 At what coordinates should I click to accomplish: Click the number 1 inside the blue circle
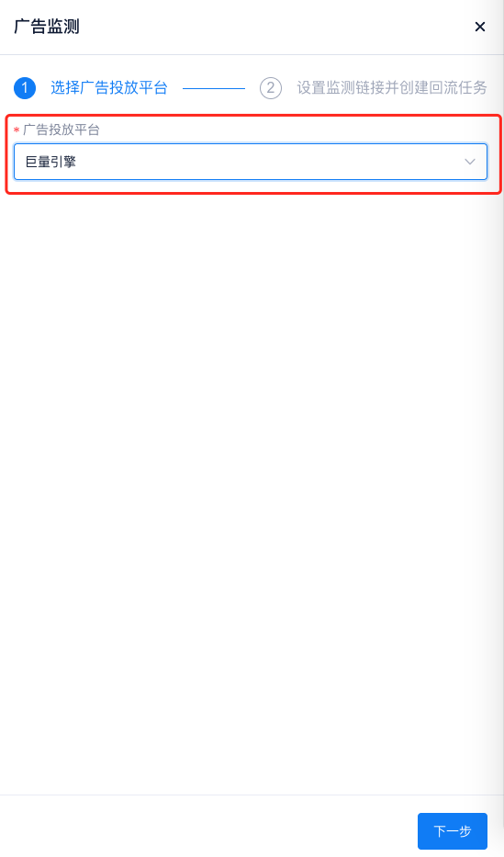click(25, 88)
